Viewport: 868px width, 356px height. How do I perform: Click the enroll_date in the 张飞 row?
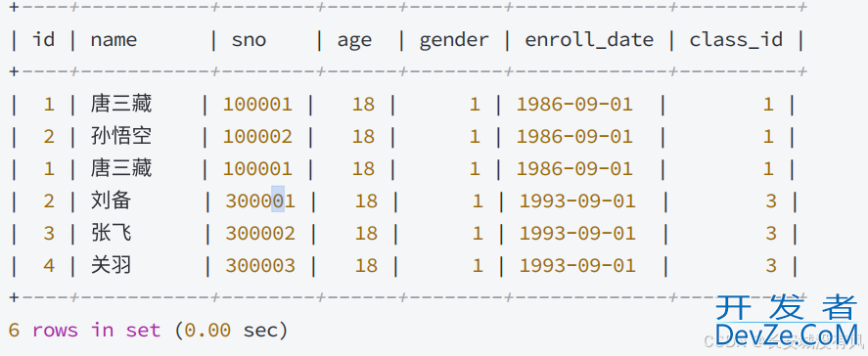point(577,233)
